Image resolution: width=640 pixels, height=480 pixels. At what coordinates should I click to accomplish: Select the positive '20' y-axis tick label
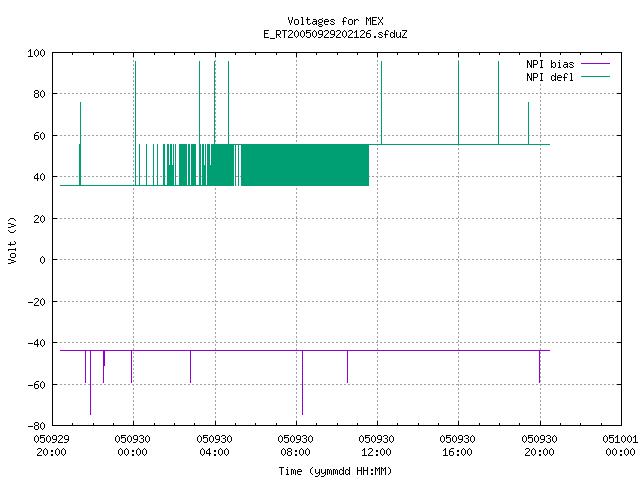click(40, 219)
